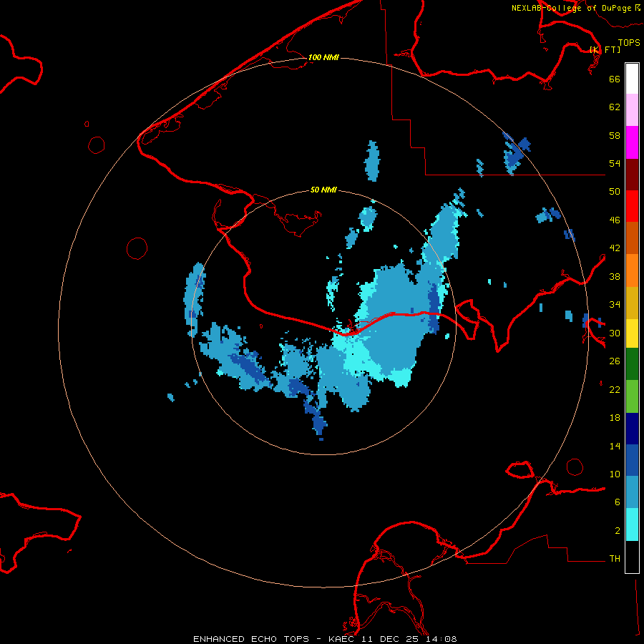644x644 pixels.
Task: Click the legend value 6
Action: (x=618, y=502)
